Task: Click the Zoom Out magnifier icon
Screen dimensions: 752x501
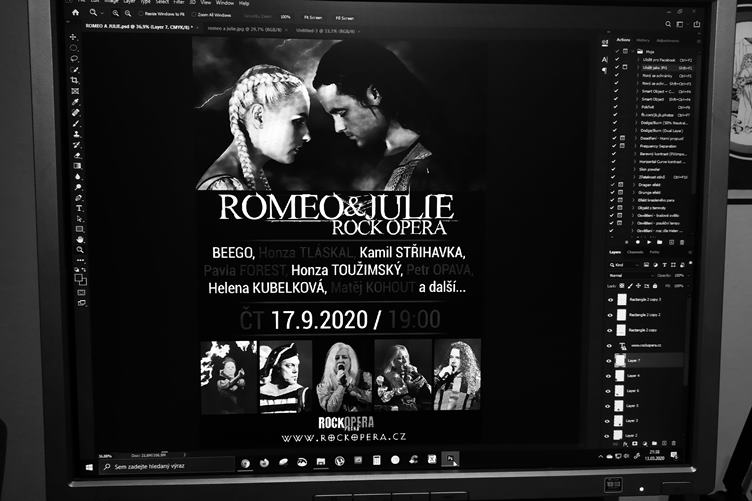Action: point(128,14)
